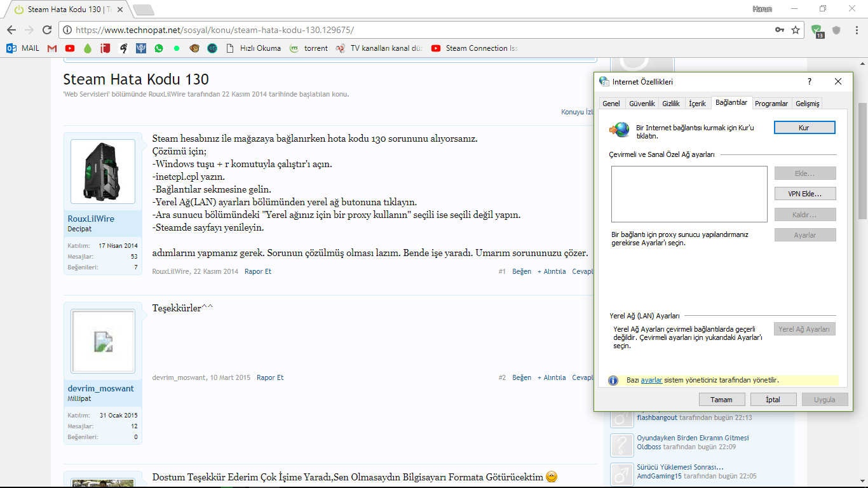Go to the Programlar tab
The height and width of the screenshot is (488, 868).
[x=771, y=104]
